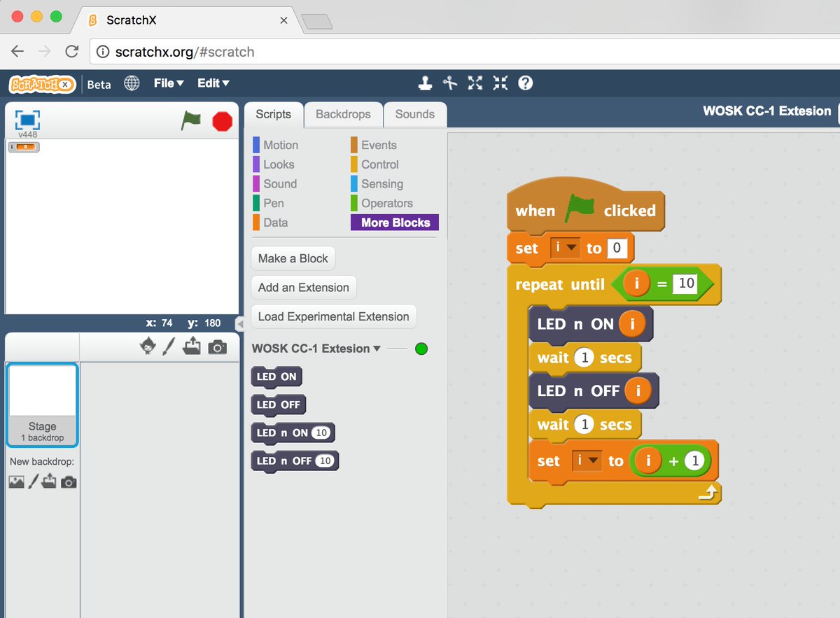Click the second wait block's seconds field
Image resolution: width=840 pixels, height=618 pixels.
(584, 425)
